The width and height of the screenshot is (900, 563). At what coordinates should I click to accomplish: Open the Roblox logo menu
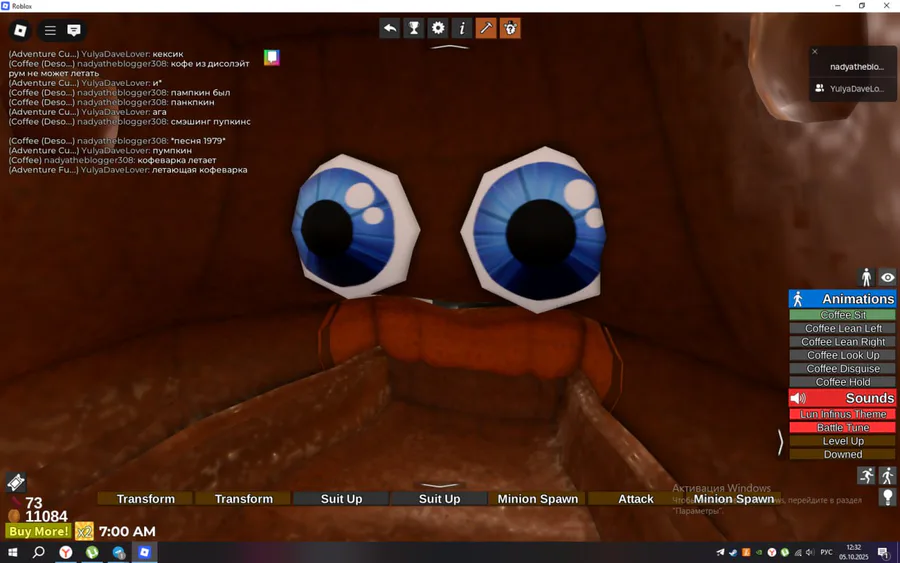(x=20, y=30)
